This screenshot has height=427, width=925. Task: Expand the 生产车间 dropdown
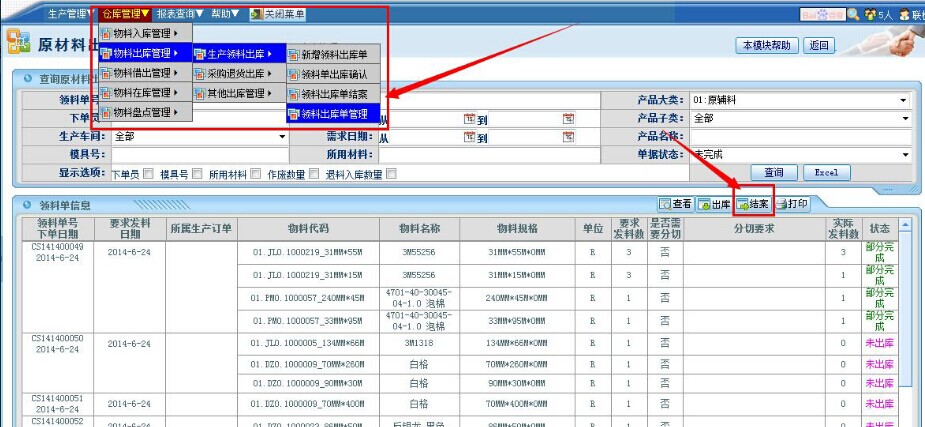(282, 137)
